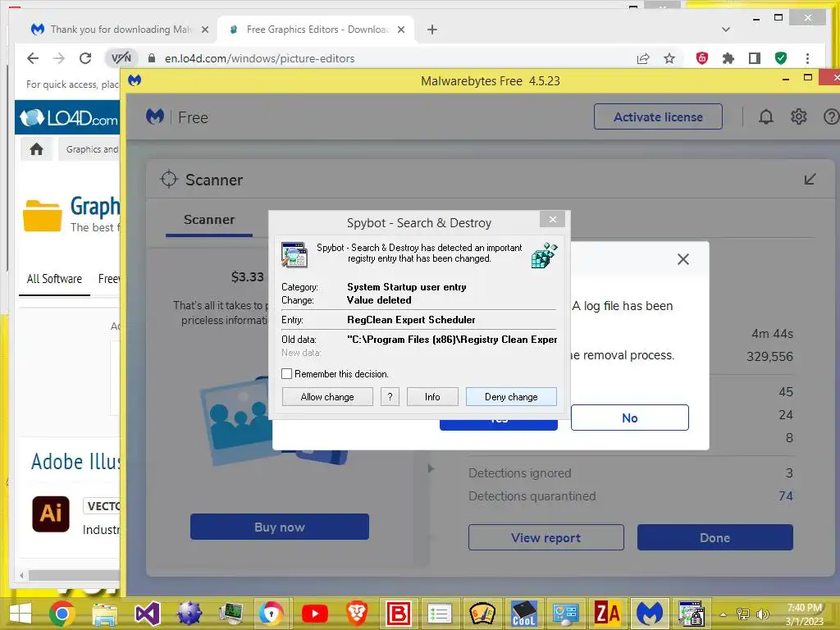This screenshot has width=840, height=630.
Task: Go forward in the browser
Action: click(59, 58)
